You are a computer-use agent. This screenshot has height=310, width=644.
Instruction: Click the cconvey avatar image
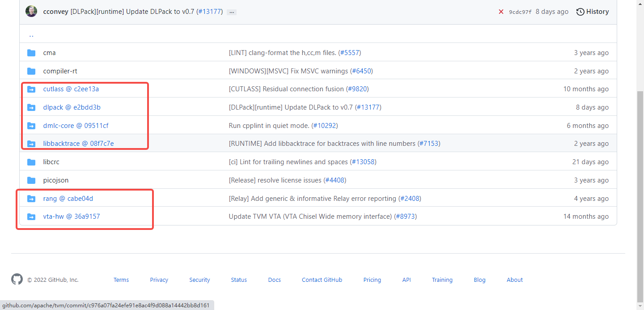coord(31,12)
